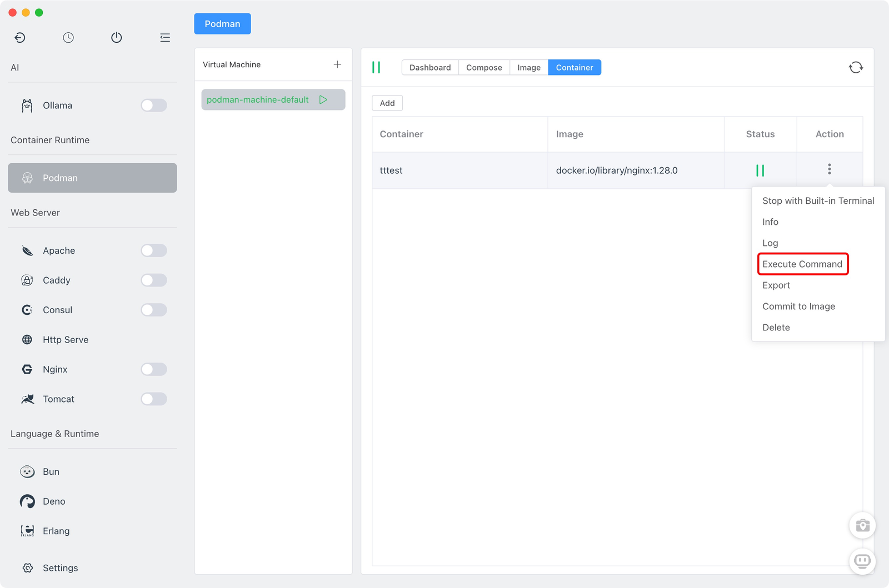Start podman-machine-default with the play icon
889x588 pixels.
click(x=323, y=100)
